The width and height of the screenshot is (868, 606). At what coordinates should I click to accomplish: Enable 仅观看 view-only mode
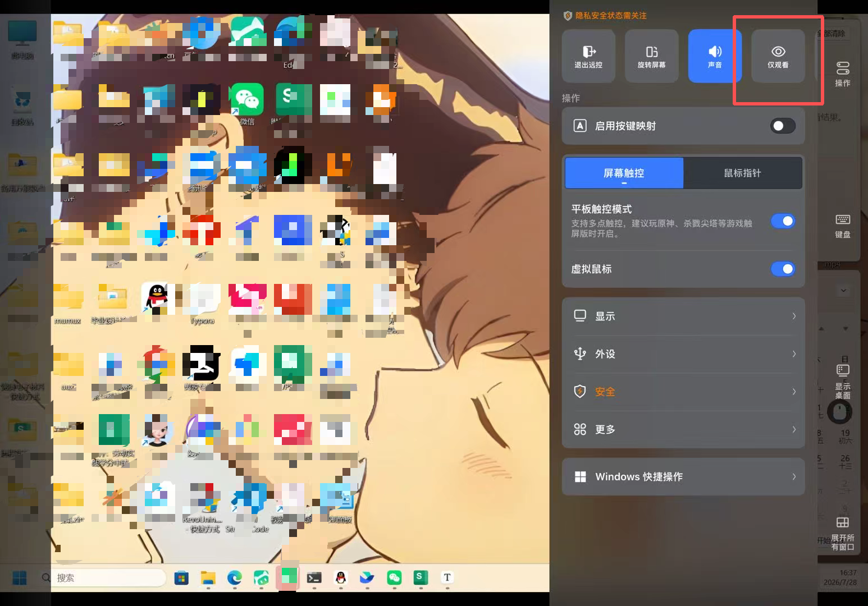tap(778, 56)
